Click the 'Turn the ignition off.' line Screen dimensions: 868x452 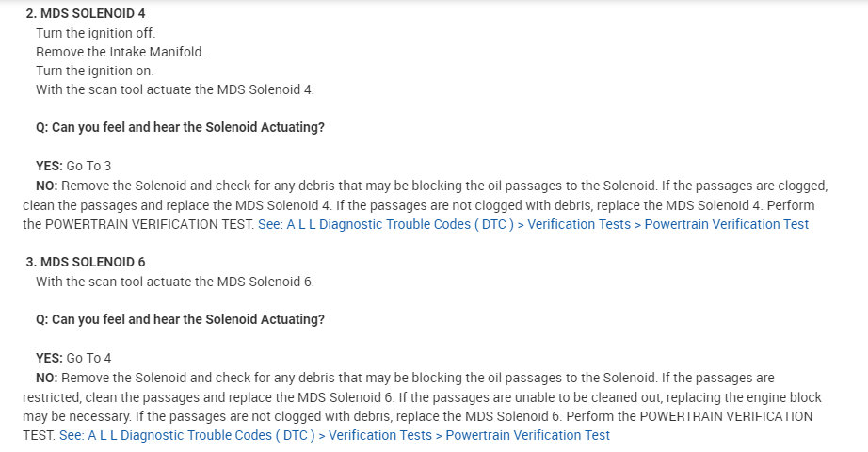coord(95,32)
